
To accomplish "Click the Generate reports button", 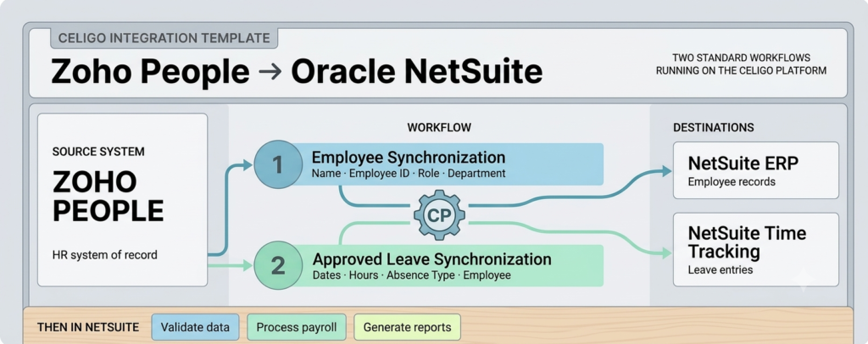I will [x=407, y=327].
